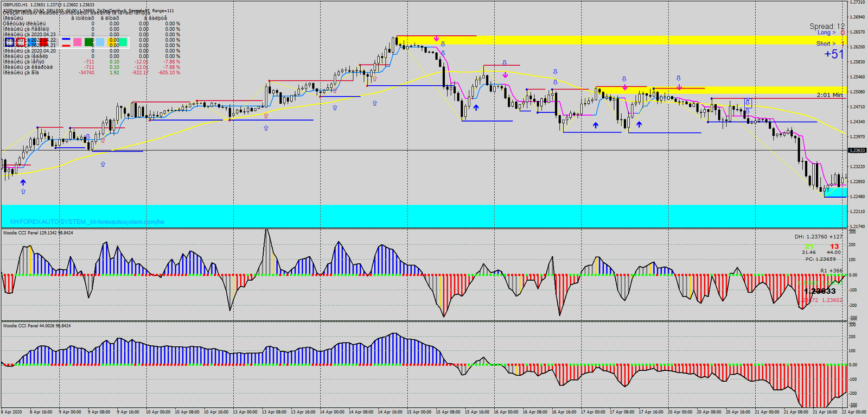Click the blue outlined square icon in the palette
This screenshot has height=417, width=868.
[x=9, y=42]
